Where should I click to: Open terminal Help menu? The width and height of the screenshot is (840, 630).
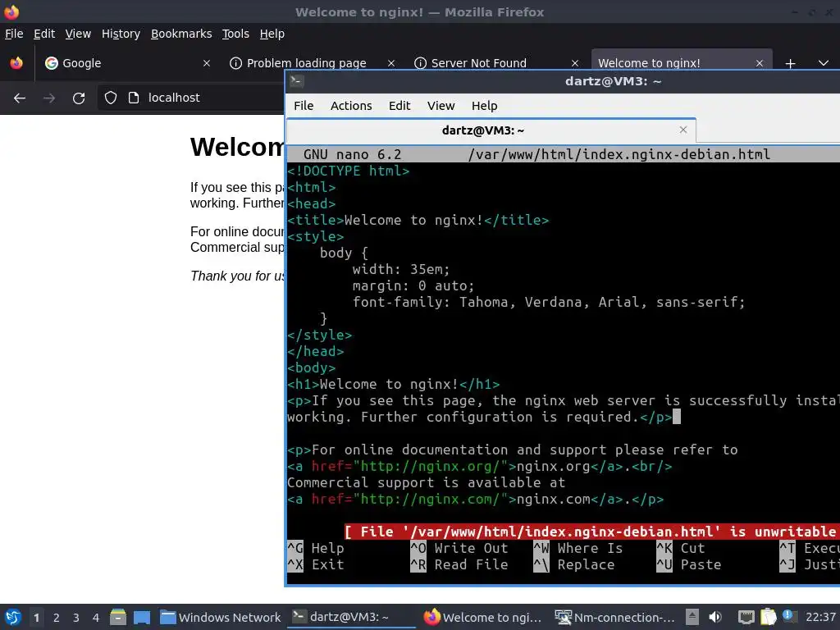click(x=484, y=106)
